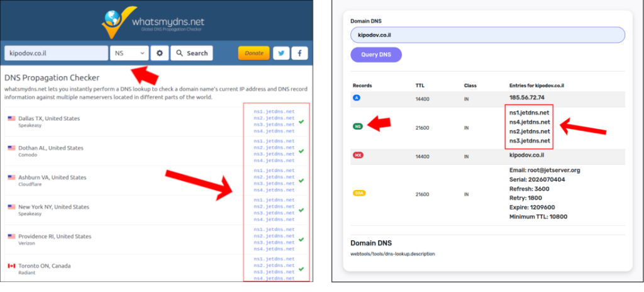This screenshot has height=292, width=644.
Task: Click the Comodo provider label
Action: 28,155
